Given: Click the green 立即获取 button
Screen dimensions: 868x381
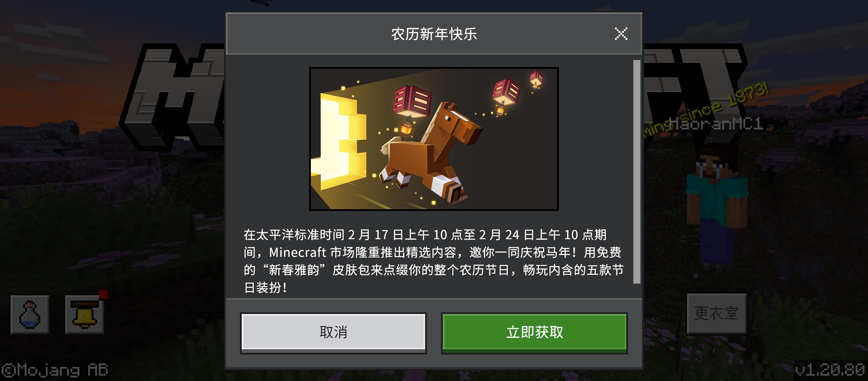Looking at the screenshot, I should 535,333.
